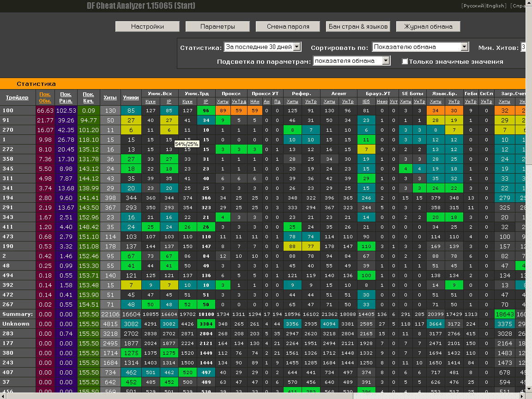Click the Уники column header
This screenshot has width=532, height=399.
(x=131, y=97)
